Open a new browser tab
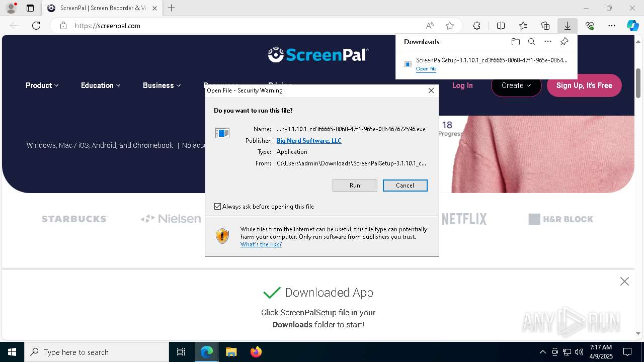The height and width of the screenshot is (362, 644). [x=172, y=8]
